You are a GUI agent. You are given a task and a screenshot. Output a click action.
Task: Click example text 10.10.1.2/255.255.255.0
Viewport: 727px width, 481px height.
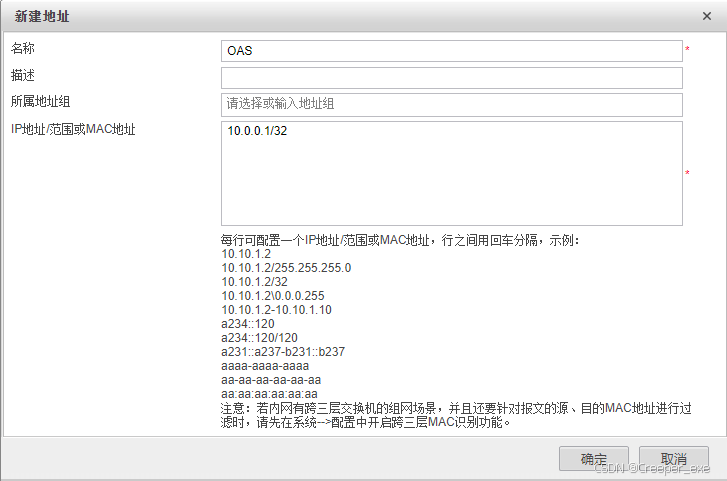286,268
